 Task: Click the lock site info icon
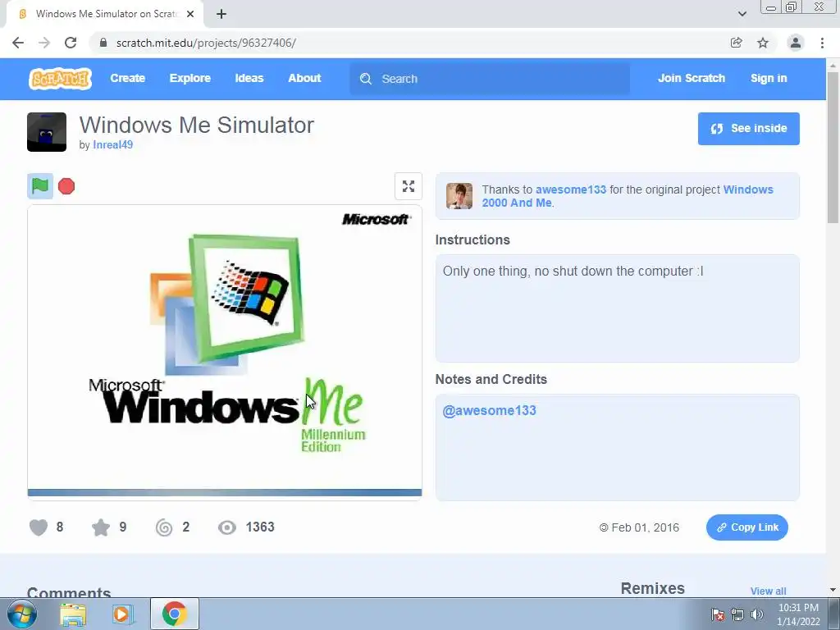103,43
